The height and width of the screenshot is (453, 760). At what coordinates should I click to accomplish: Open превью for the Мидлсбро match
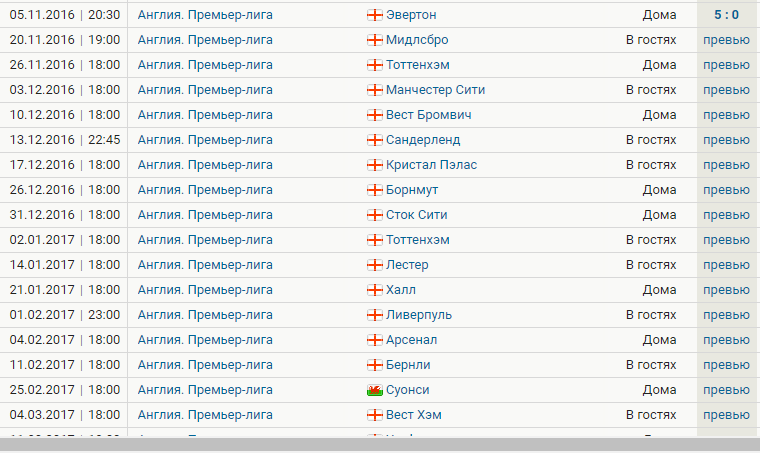(726, 40)
